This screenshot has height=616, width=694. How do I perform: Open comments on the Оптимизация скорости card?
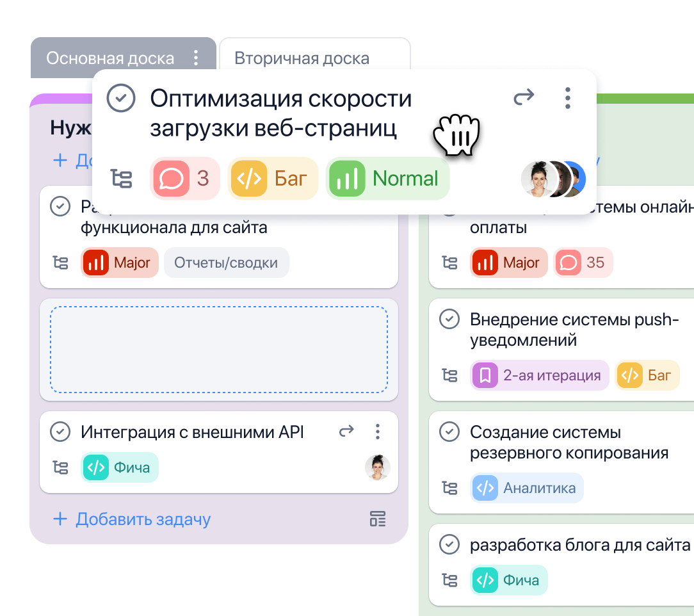coord(184,179)
